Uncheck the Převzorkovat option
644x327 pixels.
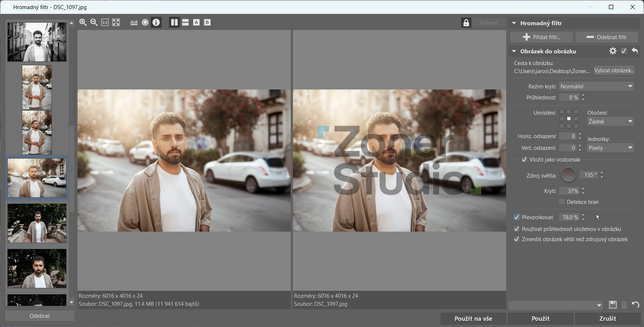(x=517, y=217)
